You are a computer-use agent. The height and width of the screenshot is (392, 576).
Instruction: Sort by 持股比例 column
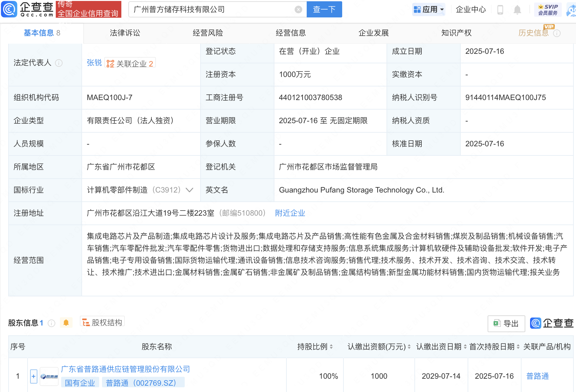click(x=331, y=347)
